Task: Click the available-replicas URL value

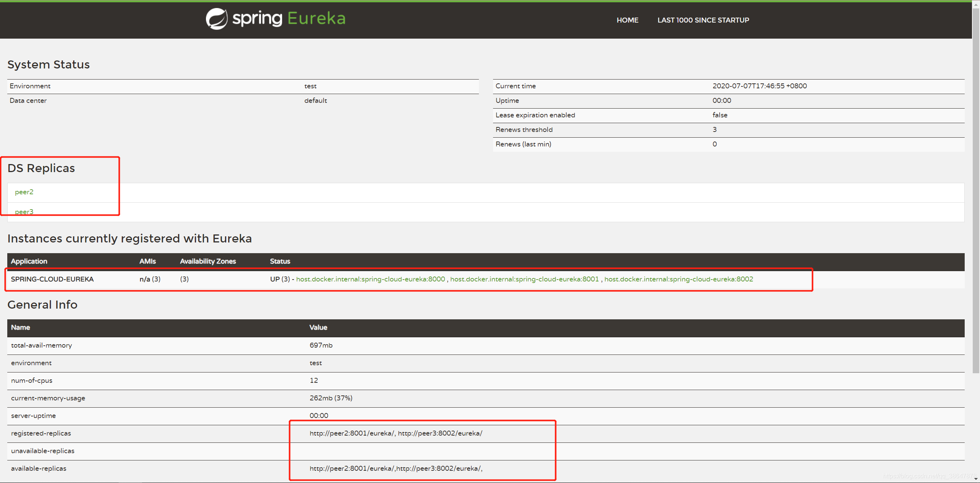Action: [x=396, y=468]
